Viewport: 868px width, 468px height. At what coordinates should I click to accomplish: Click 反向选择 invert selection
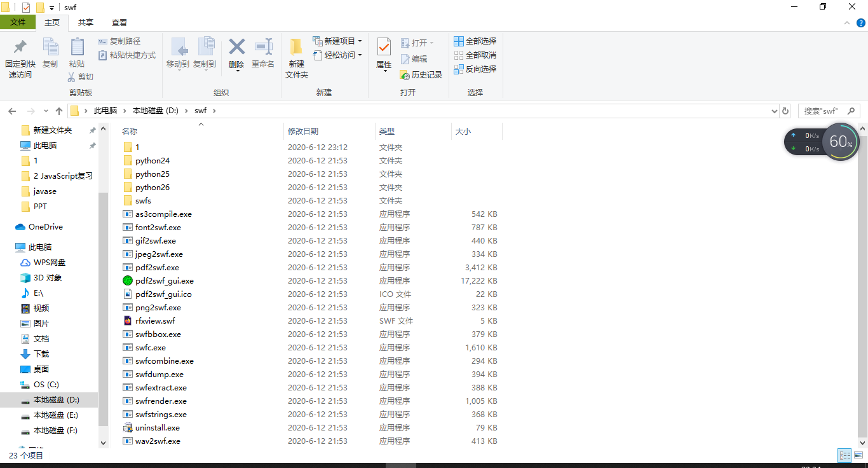475,69
